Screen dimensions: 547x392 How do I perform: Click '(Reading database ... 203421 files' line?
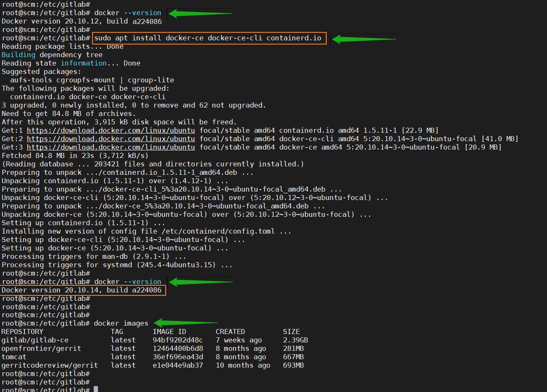[153, 164]
